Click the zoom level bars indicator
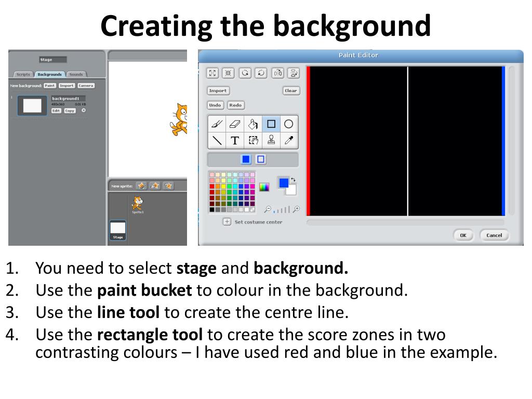Image resolution: width=532 pixels, height=399 pixels. 282,210
